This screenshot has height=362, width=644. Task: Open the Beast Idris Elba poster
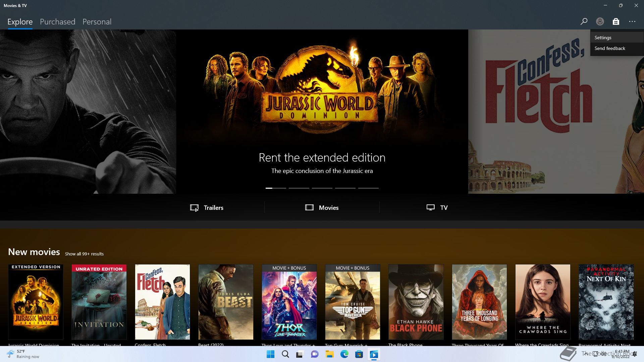point(226,302)
